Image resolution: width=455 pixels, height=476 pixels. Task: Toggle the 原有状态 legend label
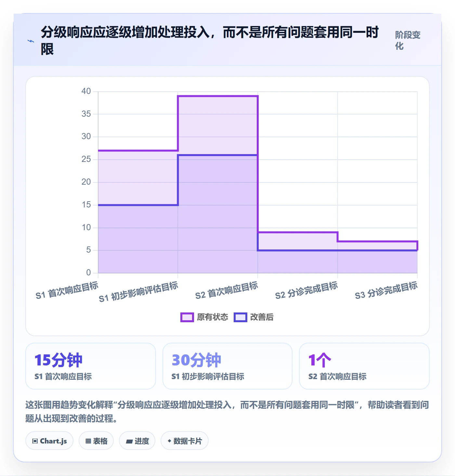(x=213, y=317)
